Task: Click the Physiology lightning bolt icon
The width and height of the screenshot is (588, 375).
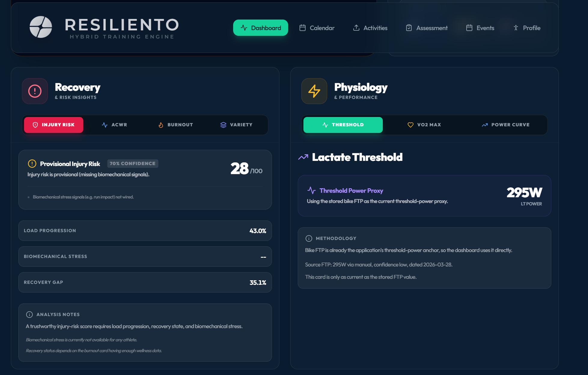Action: point(314,91)
